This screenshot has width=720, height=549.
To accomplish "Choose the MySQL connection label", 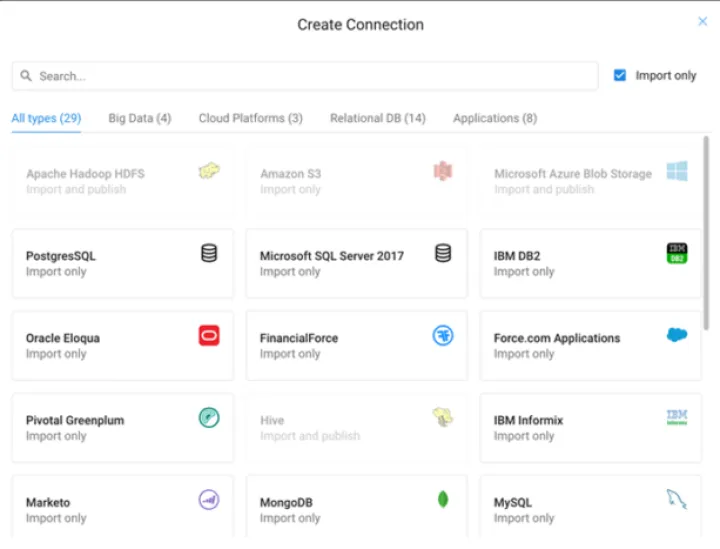I will [513, 503].
